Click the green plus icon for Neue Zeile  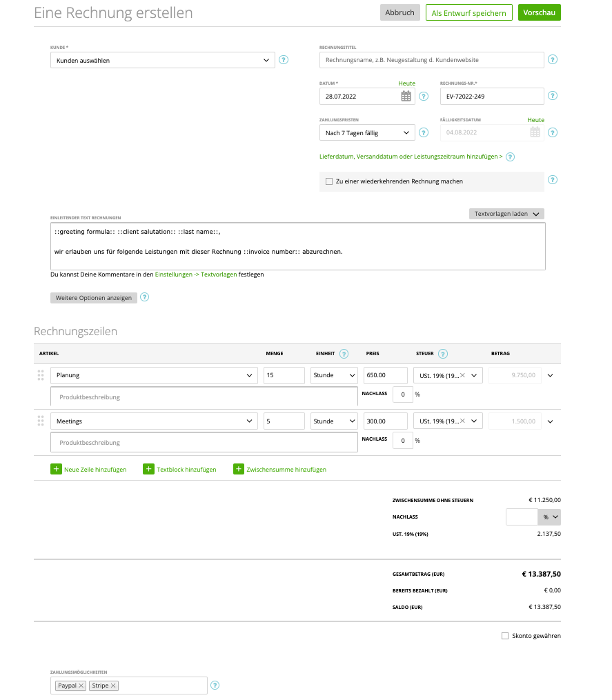(x=56, y=469)
